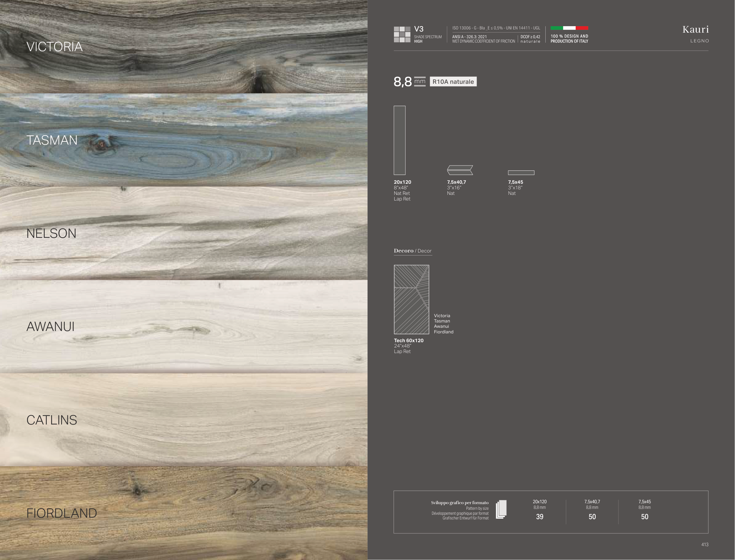Click the Italian flag stripe icon

click(x=569, y=28)
